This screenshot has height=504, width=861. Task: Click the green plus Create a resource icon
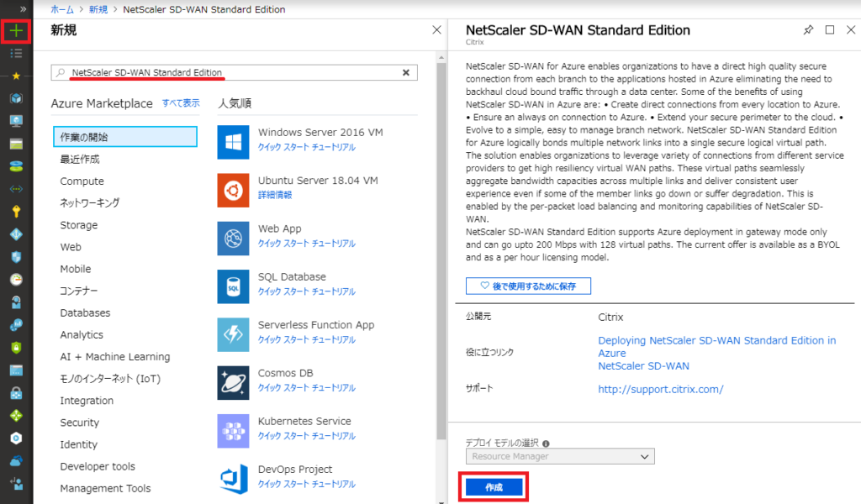[16, 31]
